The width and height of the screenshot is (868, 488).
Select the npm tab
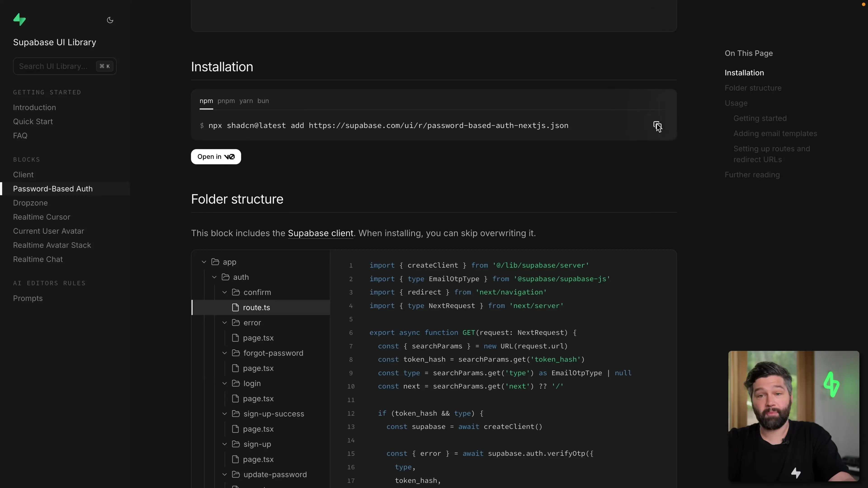coord(206,101)
